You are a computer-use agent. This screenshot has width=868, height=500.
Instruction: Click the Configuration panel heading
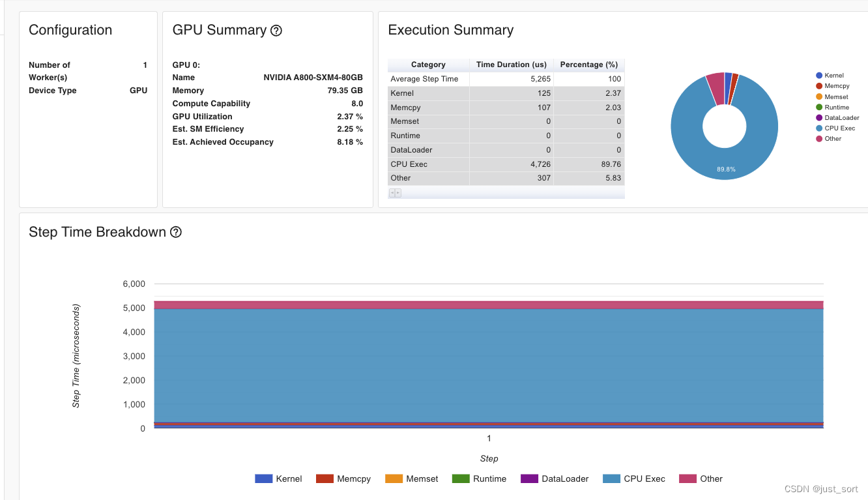(70, 30)
